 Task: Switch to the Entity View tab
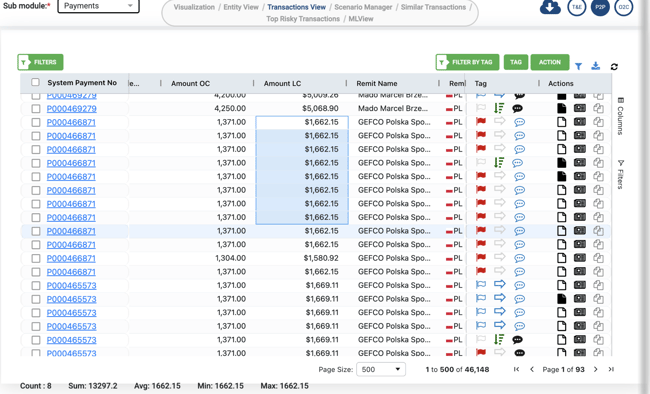[241, 7]
